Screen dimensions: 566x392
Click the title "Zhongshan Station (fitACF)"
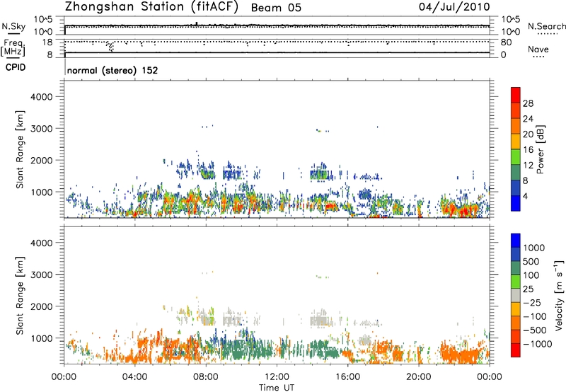pyautogui.click(x=151, y=6)
